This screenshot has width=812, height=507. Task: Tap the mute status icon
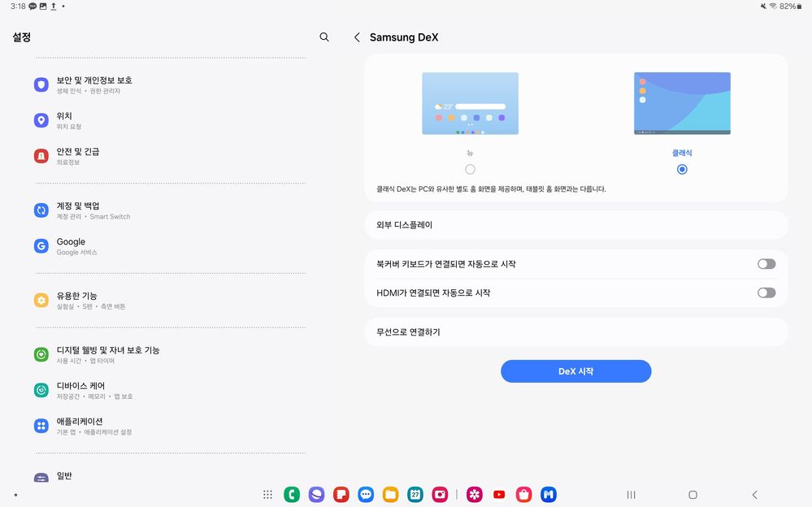tap(763, 6)
